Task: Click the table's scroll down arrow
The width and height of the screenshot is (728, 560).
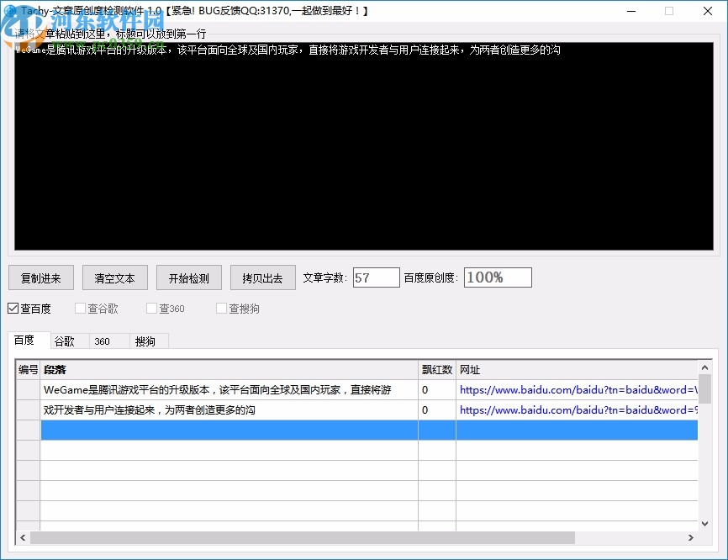Action: coord(704,524)
